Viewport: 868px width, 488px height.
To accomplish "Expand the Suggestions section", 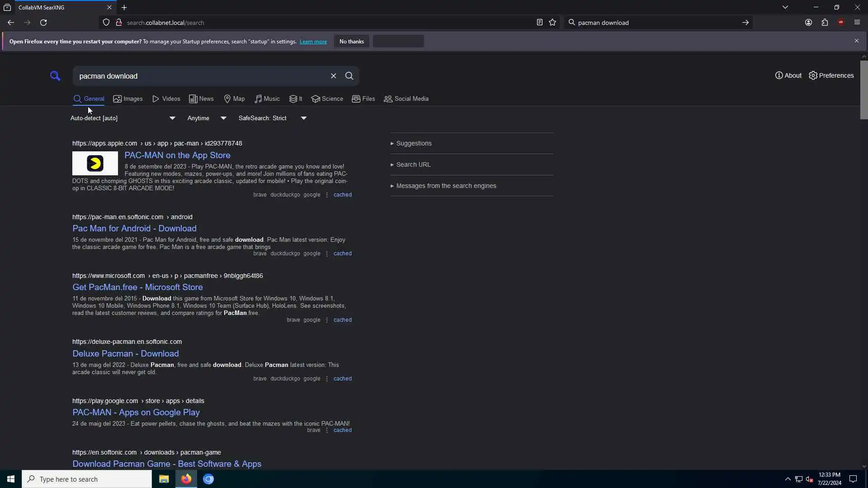I will [x=414, y=144].
